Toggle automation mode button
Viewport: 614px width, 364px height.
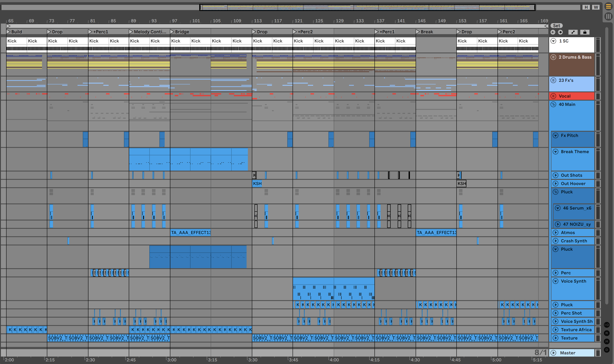click(573, 32)
